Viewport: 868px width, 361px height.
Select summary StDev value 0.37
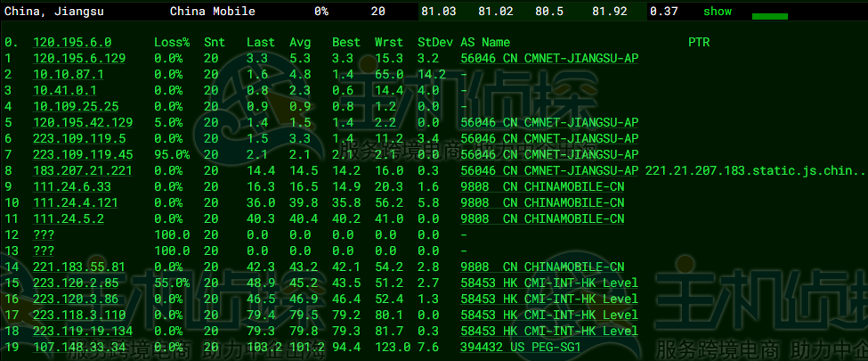tap(663, 11)
